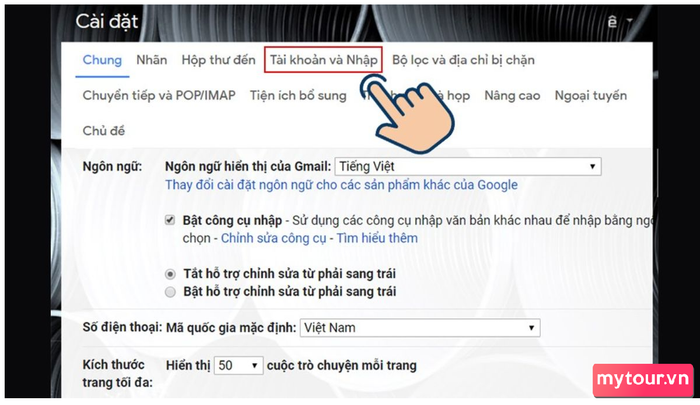The width and height of the screenshot is (700, 405).
Task: Go to Tài khoản và Nhập tab
Action: click(x=323, y=60)
